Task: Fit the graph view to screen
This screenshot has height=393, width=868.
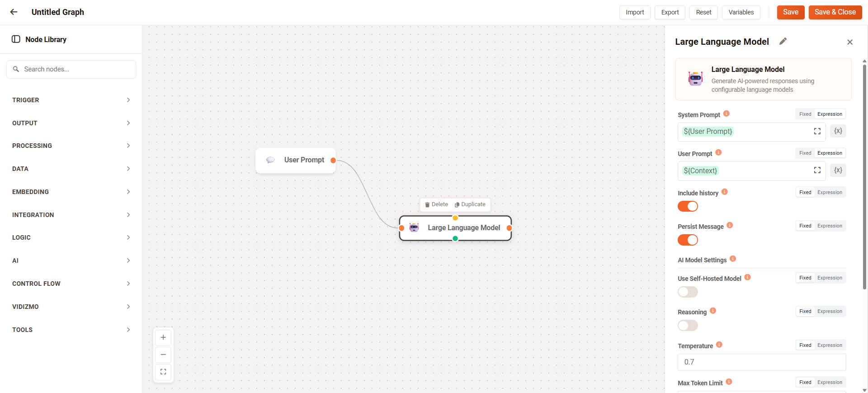Action: pyautogui.click(x=163, y=372)
